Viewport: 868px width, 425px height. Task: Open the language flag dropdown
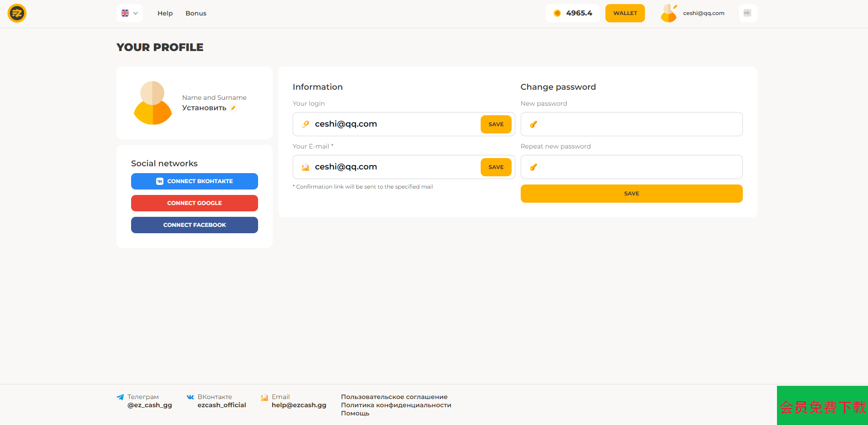[130, 13]
